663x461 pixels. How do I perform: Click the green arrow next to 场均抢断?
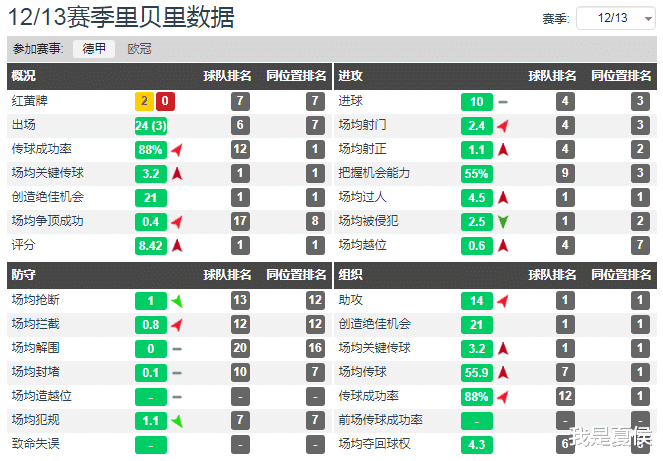pos(177,300)
